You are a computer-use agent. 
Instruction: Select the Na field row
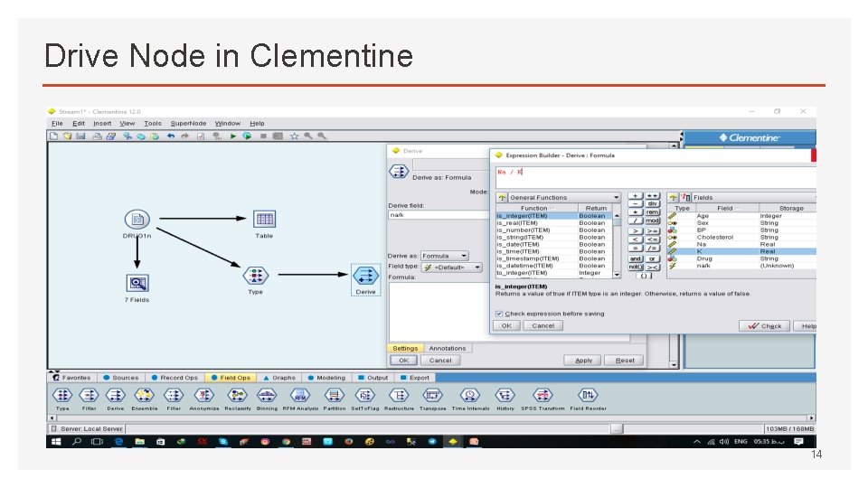point(741,245)
